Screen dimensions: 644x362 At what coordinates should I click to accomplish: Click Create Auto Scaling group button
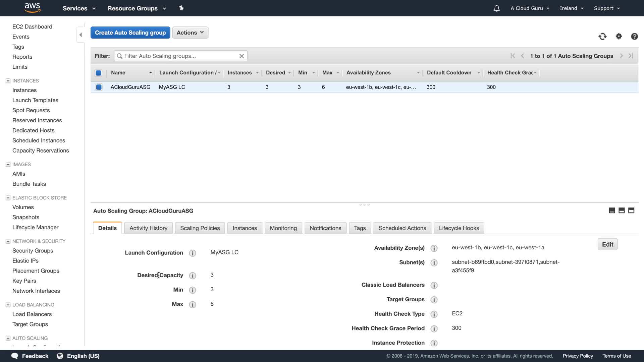pos(130,33)
